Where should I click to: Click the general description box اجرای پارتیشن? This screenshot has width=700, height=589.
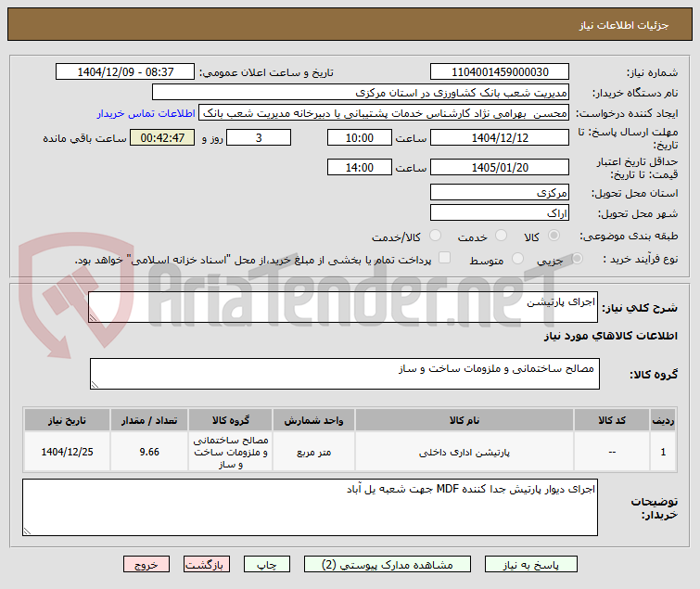(x=343, y=307)
